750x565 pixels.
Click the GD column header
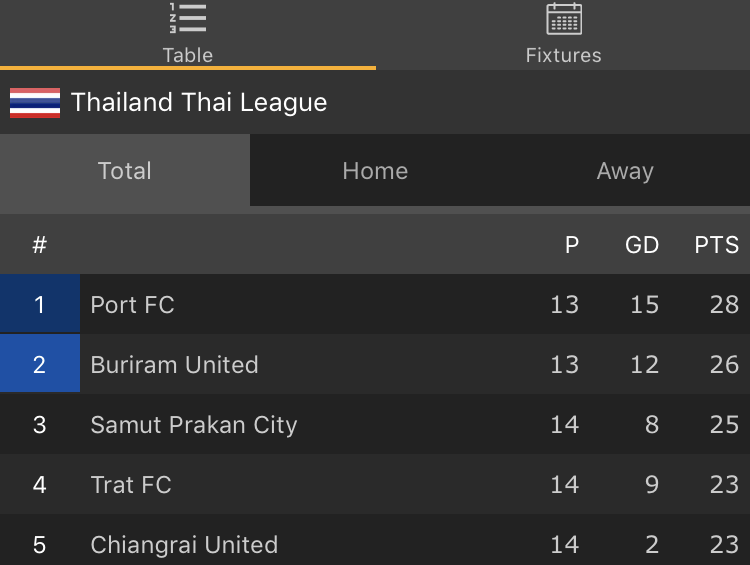(642, 245)
